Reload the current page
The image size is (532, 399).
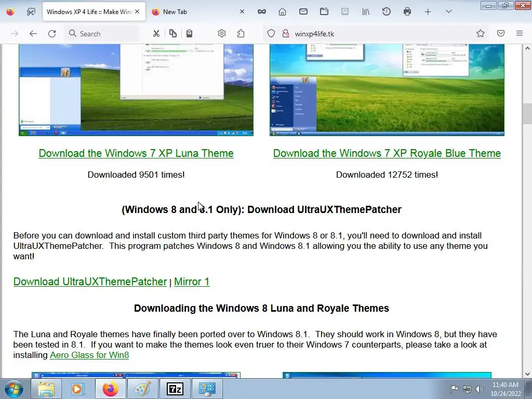click(x=52, y=34)
